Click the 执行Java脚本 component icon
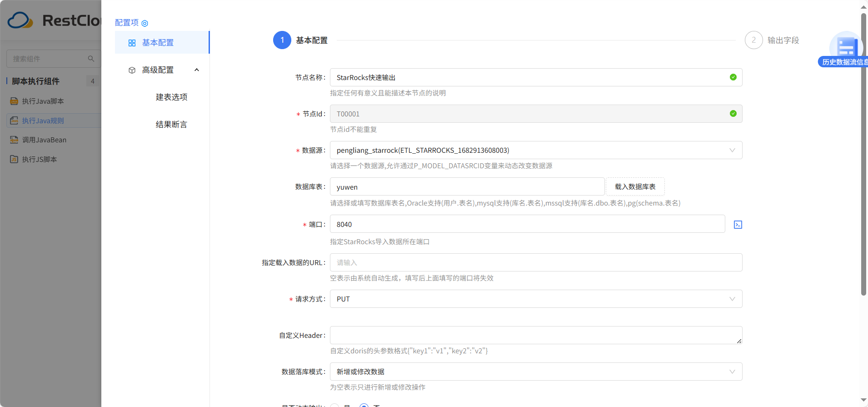 pos(14,101)
